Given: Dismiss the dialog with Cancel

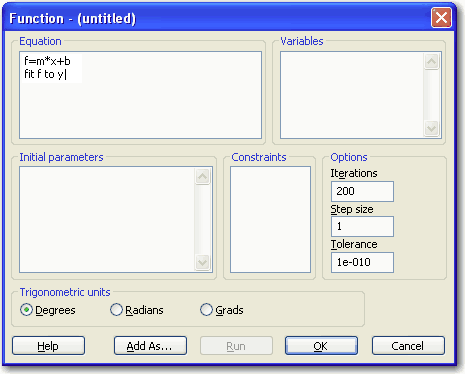Looking at the screenshot, I should pyautogui.click(x=408, y=346).
